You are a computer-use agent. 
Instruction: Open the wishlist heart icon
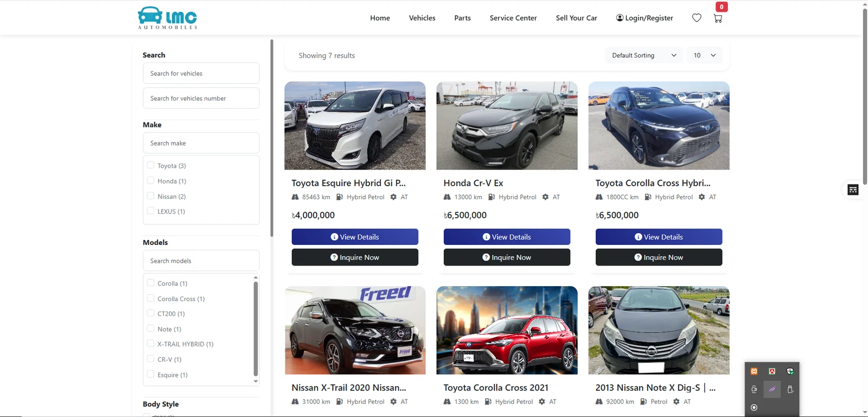(697, 18)
